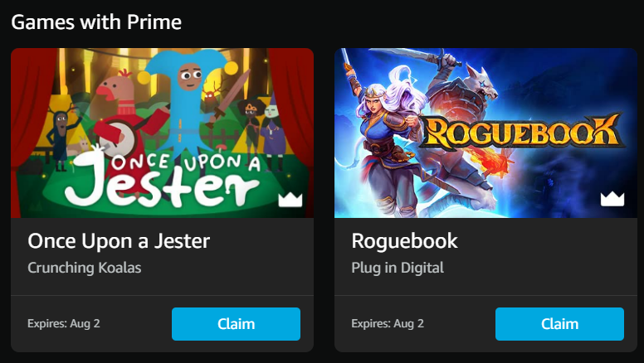644x363 pixels.
Task: Click the left red curtain in Jester artwork
Action: [31, 119]
